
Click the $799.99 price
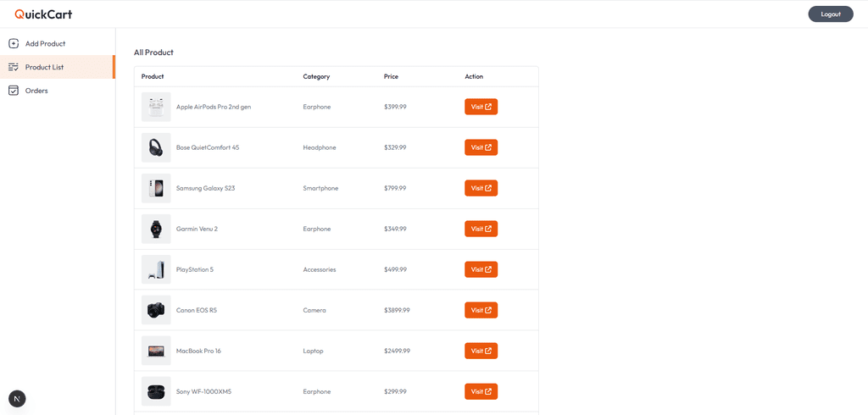point(395,188)
